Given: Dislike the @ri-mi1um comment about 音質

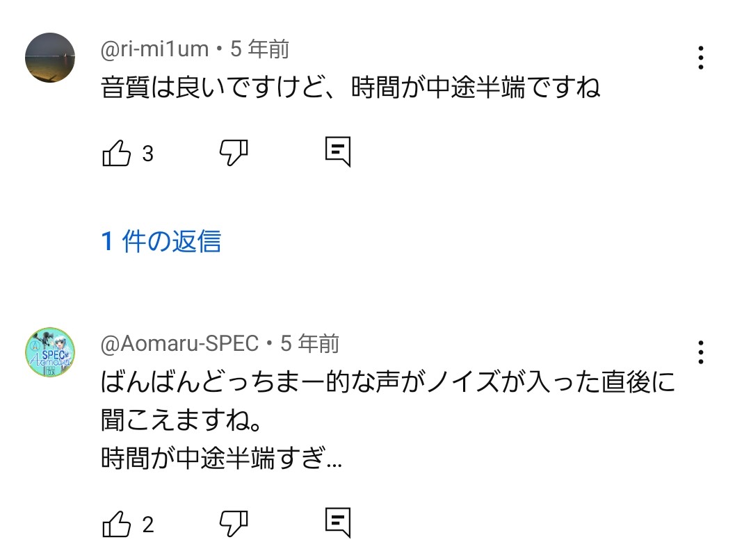Looking at the screenshot, I should pyautogui.click(x=234, y=153).
